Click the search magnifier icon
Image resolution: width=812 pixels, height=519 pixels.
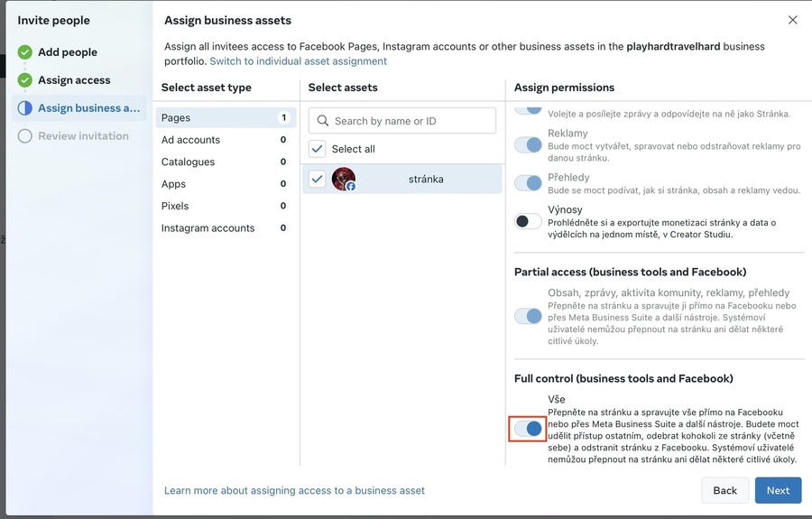(322, 121)
